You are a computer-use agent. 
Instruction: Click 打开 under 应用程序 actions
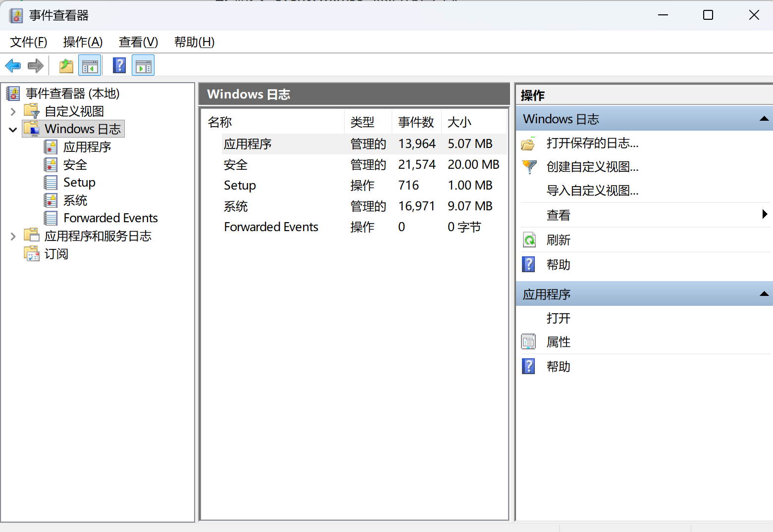pyautogui.click(x=558, y=318)
